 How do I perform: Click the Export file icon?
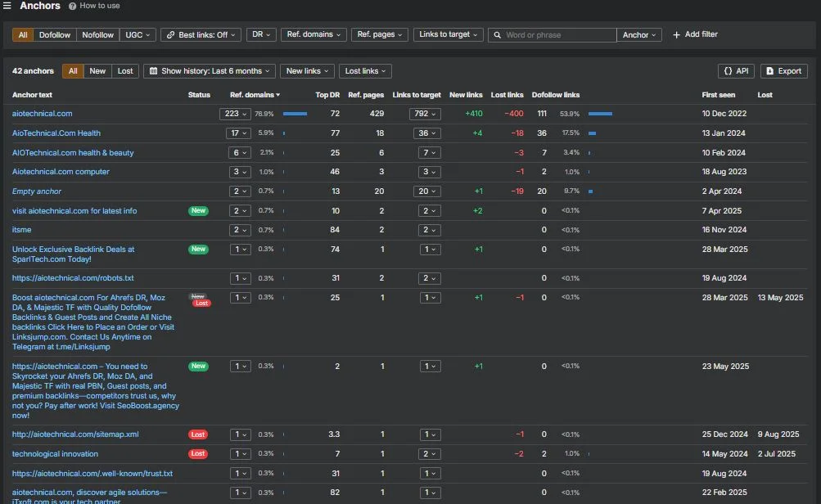click(x=769, y=71)
